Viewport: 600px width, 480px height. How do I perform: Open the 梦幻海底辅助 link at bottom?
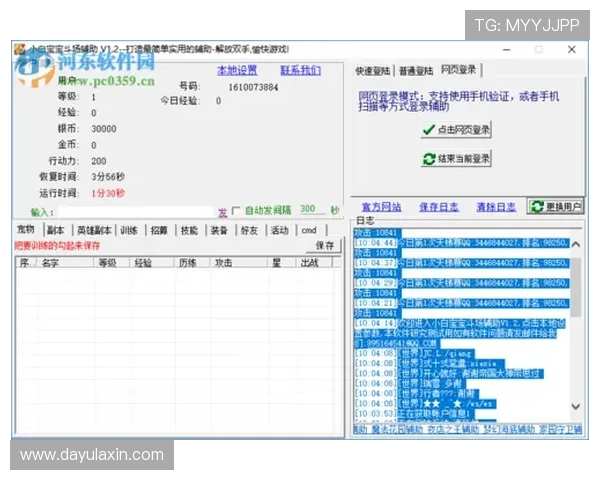click(x=509, y=429)
